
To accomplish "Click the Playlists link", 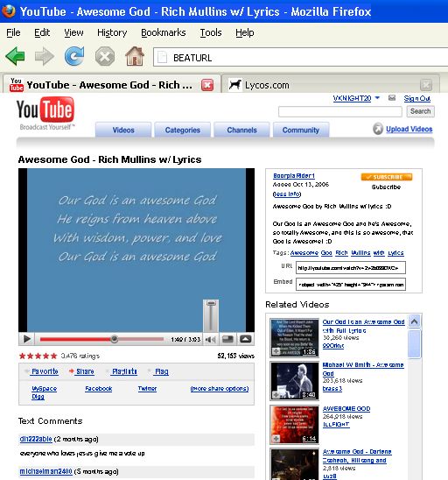I will [x=124, y=371].
